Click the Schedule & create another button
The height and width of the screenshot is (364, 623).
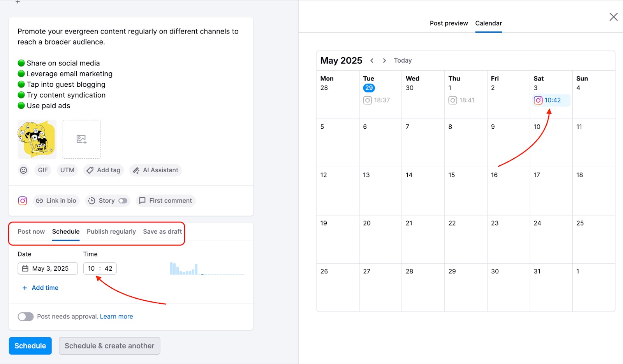pos(109,346)
